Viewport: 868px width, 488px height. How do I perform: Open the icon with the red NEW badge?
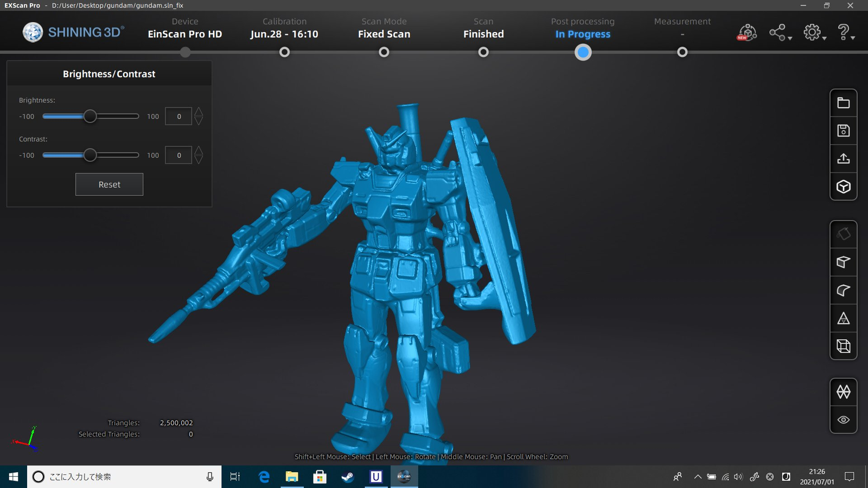pos(747,33)
